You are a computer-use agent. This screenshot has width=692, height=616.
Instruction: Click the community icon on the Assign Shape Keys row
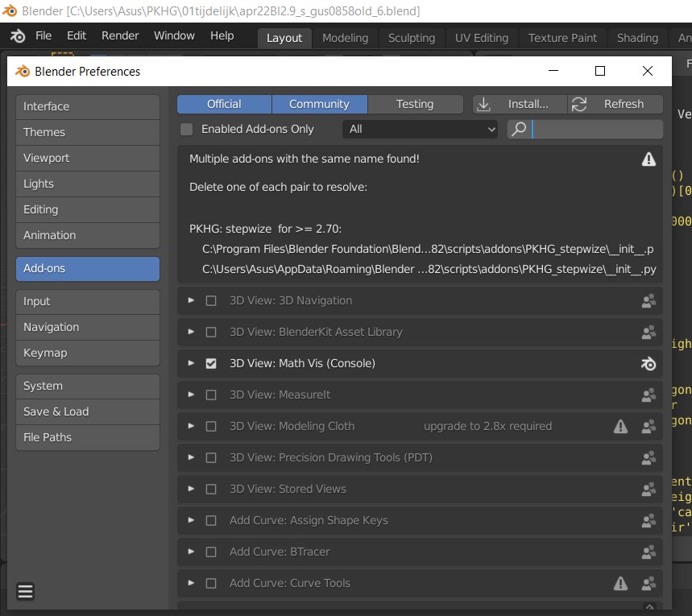pos(648,521)
